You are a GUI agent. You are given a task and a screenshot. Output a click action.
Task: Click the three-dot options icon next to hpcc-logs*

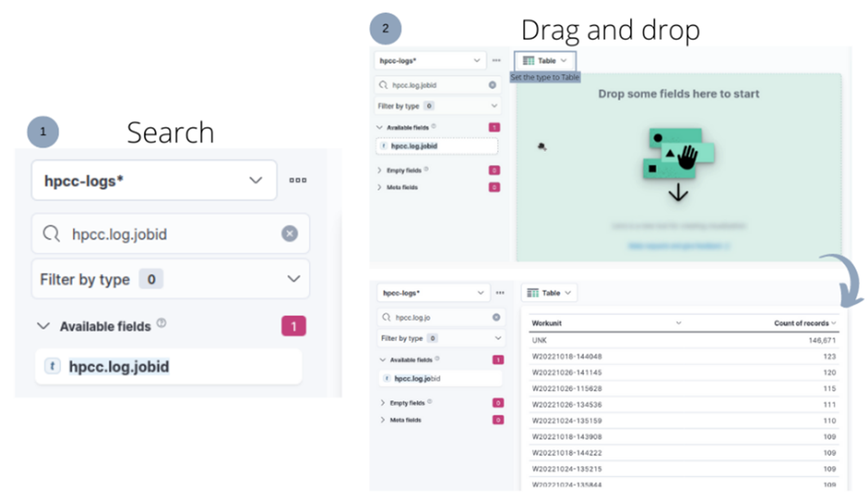pyautogui.click(x=298, y=180)
